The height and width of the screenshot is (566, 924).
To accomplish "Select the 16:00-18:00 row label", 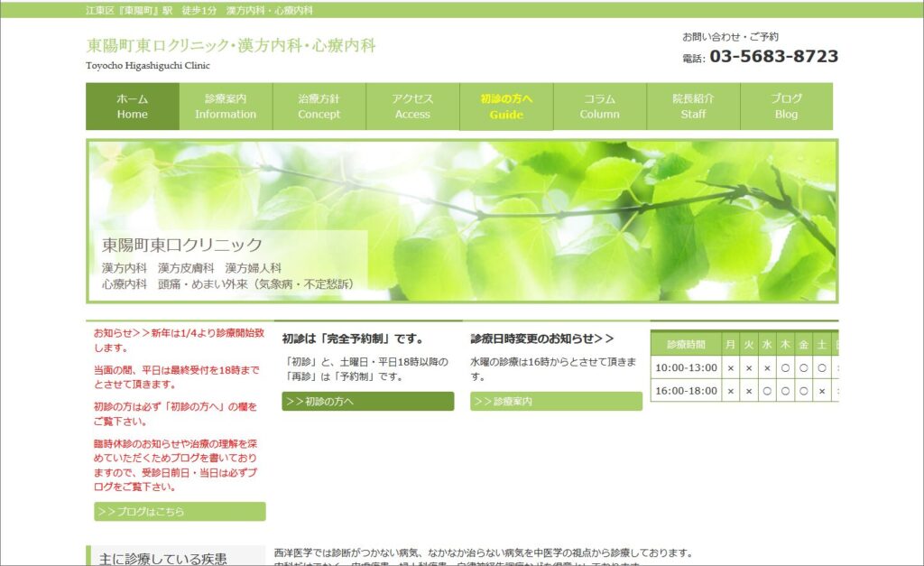I will 686,391.
